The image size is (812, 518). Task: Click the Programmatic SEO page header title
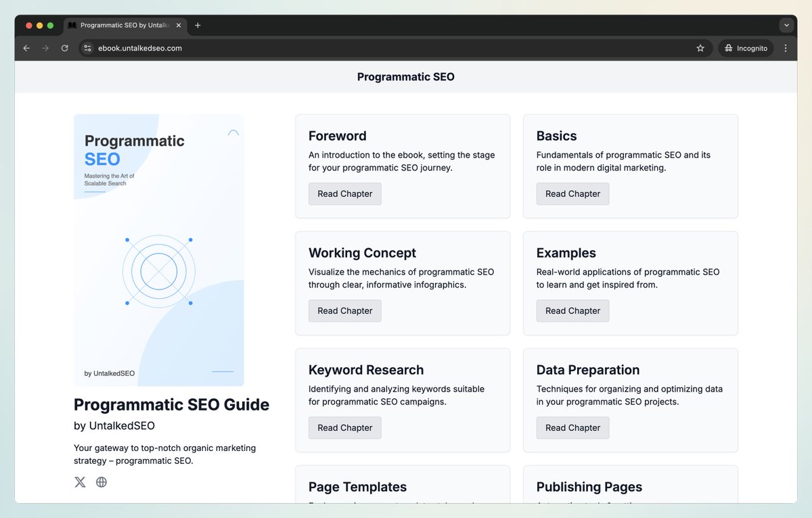point(406,77)
